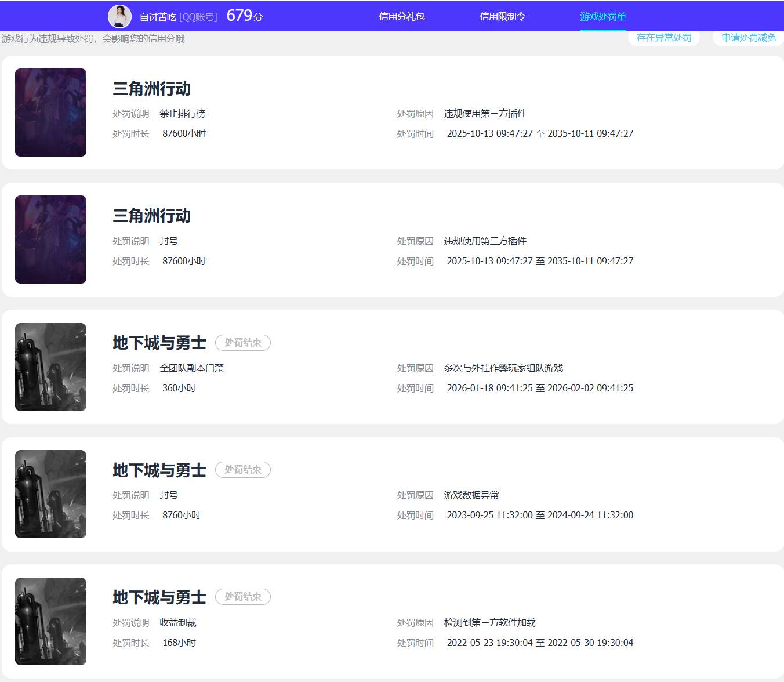Click the 679分 credit score

point(245,16)
